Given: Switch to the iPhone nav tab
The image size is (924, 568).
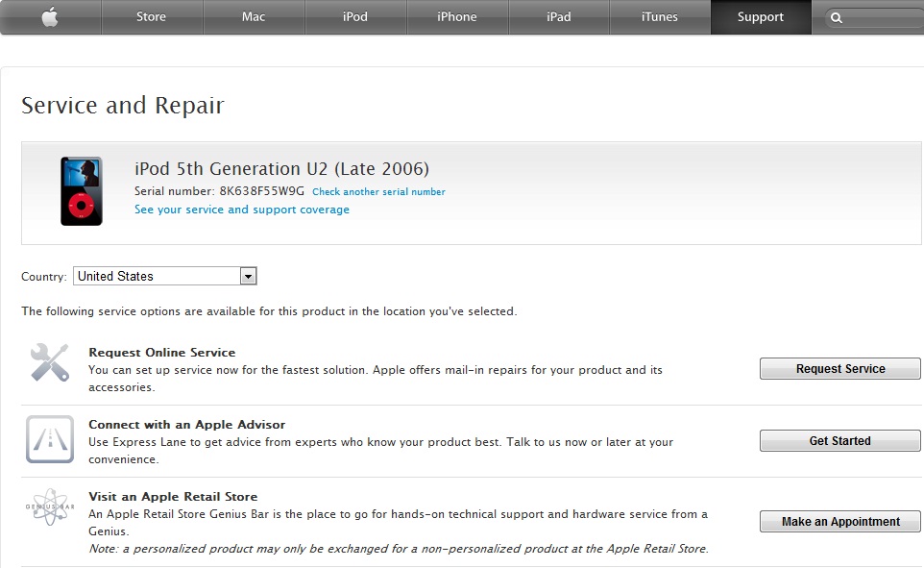Looking at the screenshot, I should tap(457, 17).
